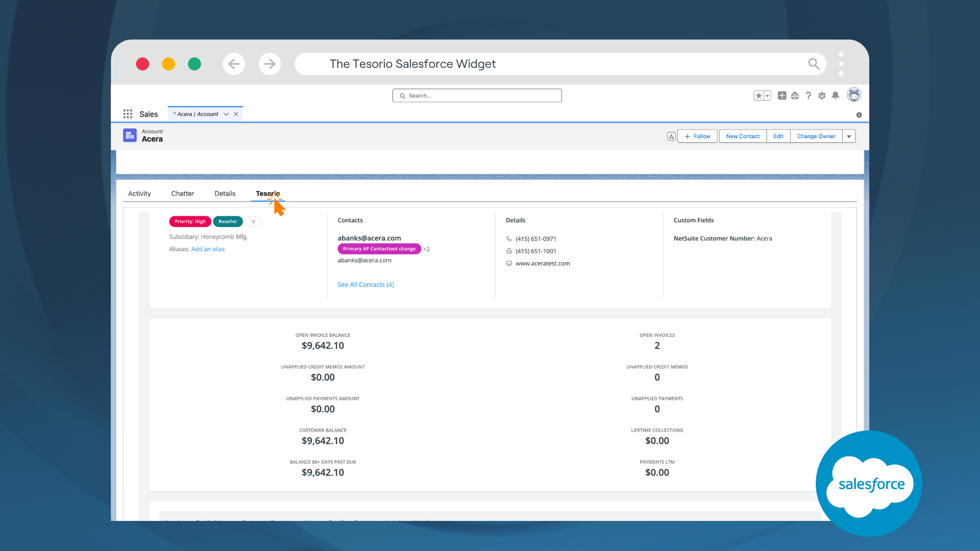
Task: Open the Favorites list dropdown arrow
Action: point(767,95)
